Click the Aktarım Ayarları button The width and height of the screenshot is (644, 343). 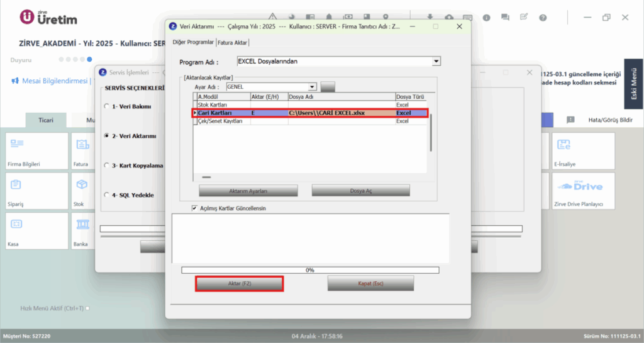point(248,191)
